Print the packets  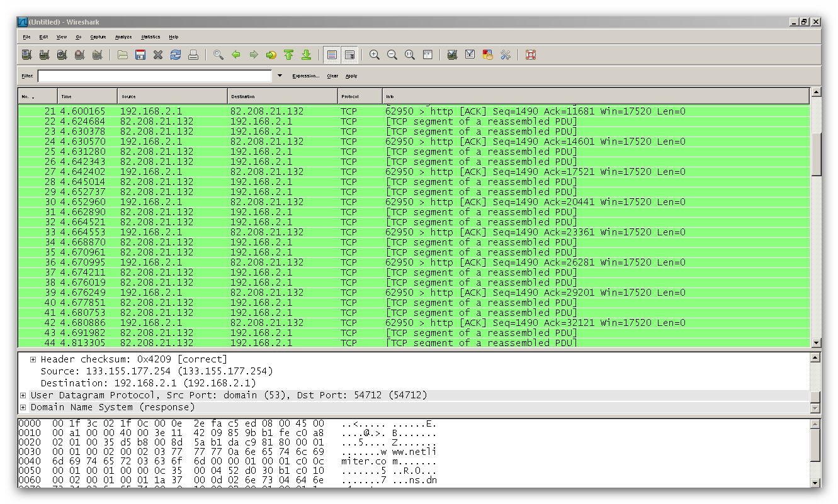pos(193,55)
